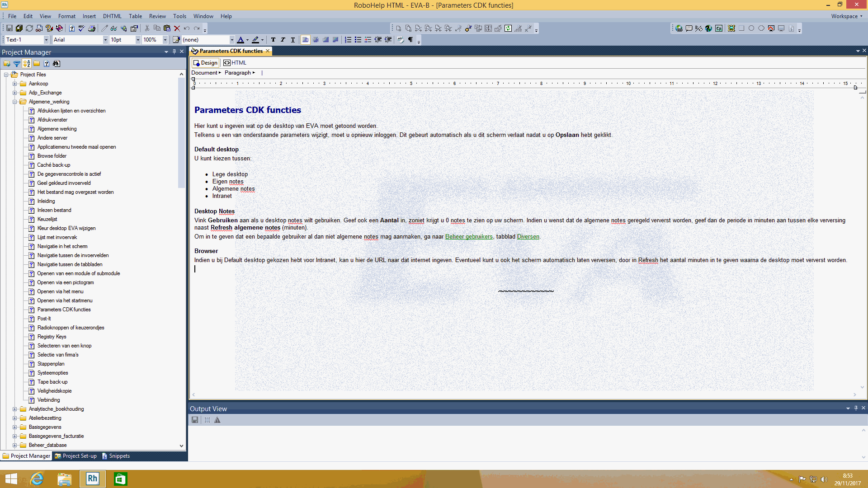Click the Print icon in toolbar
The height and width of the screenshot is (488, 868).
[x=92, y=28]
